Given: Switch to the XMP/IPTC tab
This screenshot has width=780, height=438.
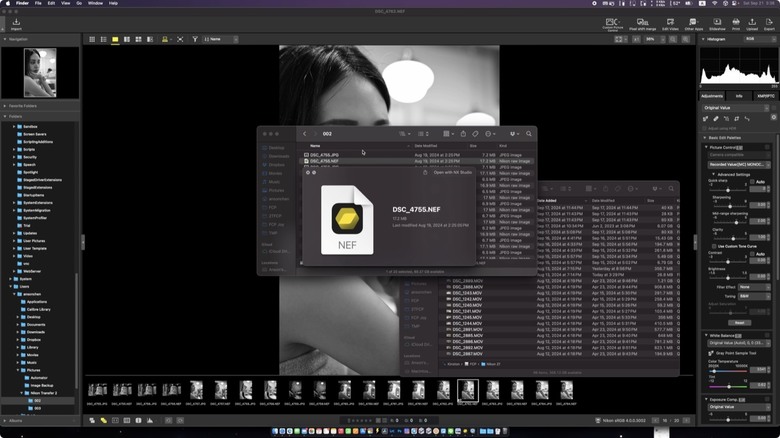Looking at the screenshot, I should point(766,96).
